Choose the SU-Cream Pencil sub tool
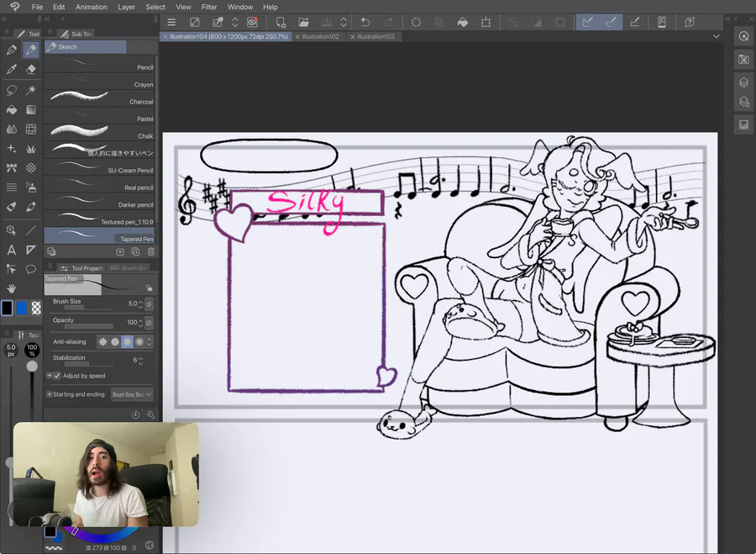 (x=99, y=166)
